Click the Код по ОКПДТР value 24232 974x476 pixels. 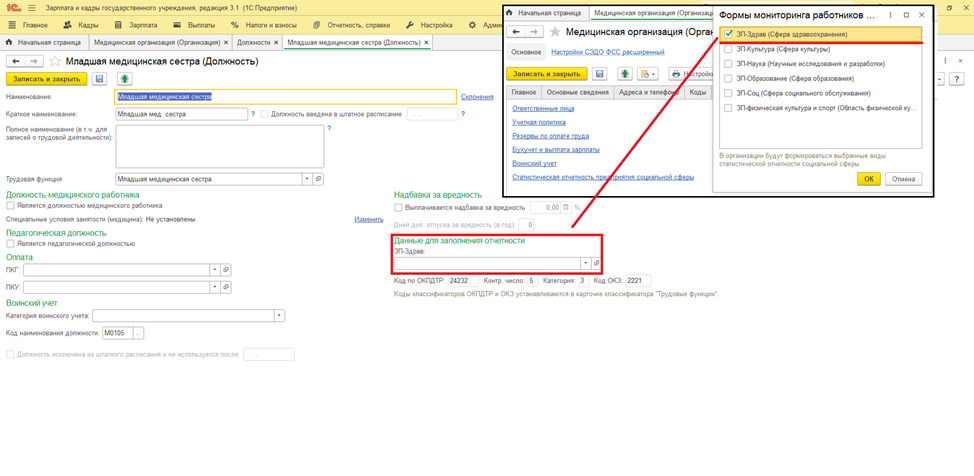[x=463, y=281]
